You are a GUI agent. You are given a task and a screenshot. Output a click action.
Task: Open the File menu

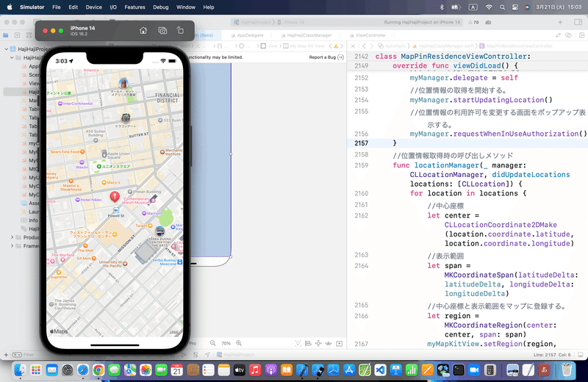click(57, 7)
